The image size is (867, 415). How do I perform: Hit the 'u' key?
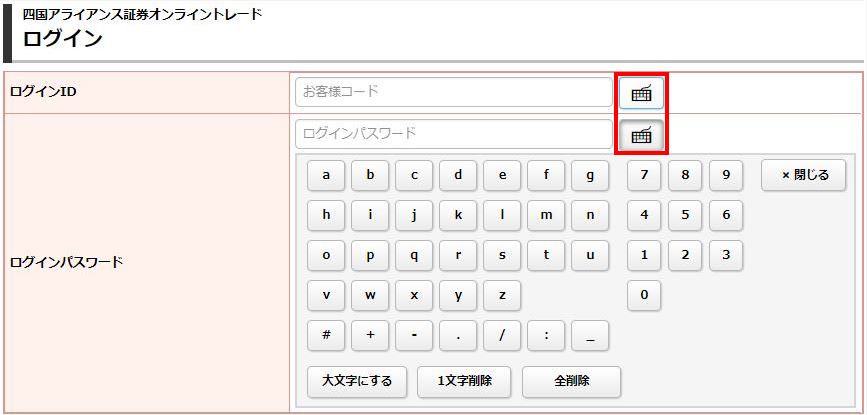coord(590,255)
